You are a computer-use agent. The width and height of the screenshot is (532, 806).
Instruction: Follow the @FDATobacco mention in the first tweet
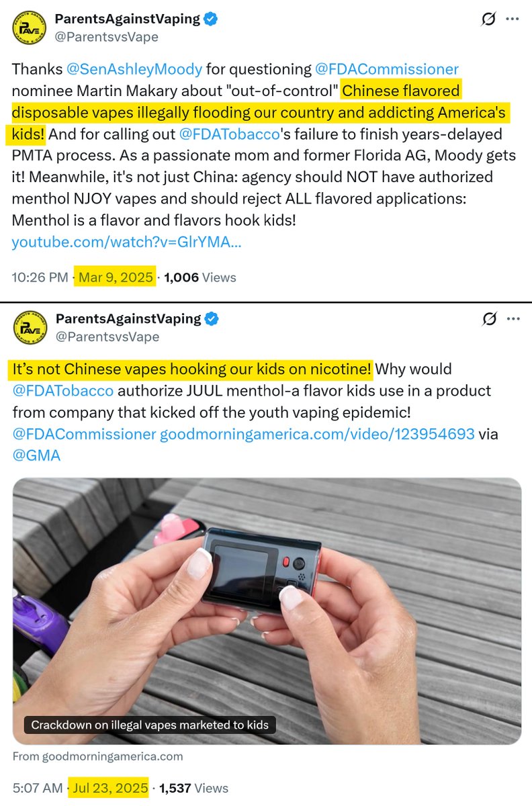click(229, 134)
